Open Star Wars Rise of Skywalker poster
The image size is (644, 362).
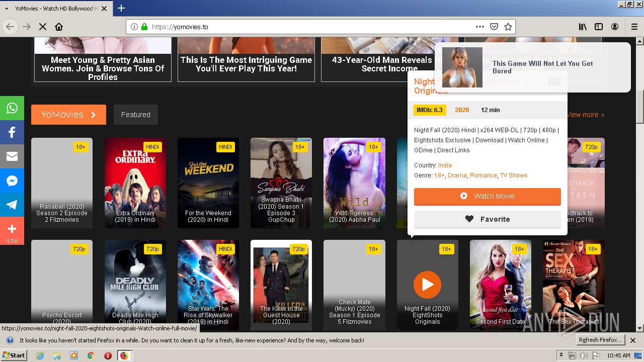point(208,285)
